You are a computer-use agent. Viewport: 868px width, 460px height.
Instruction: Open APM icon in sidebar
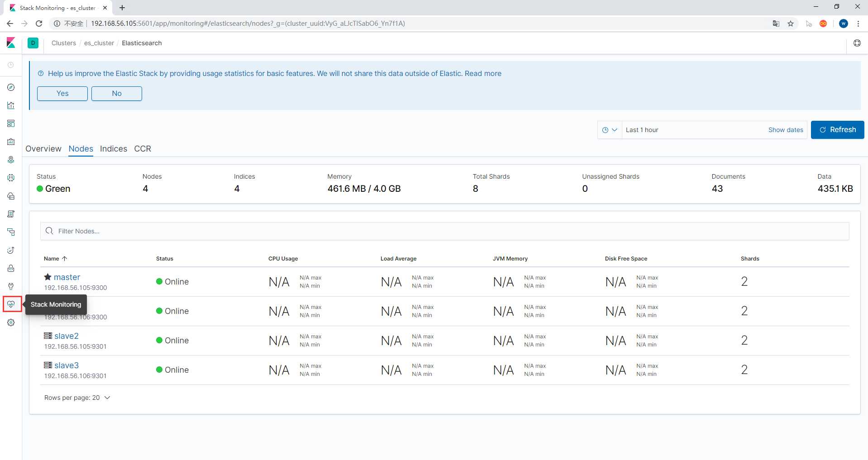(11, 232)
